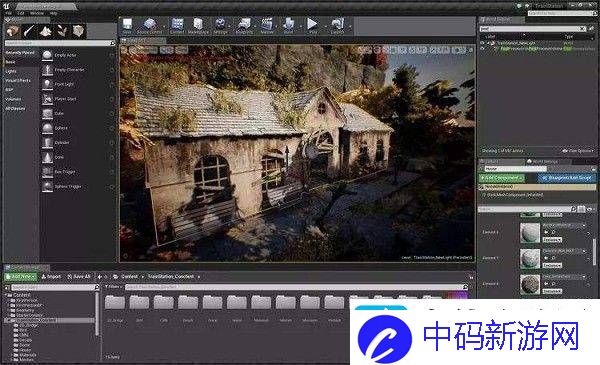
Task: Toggle the sources panel button beside folder search
Action: (x=7, y=287)
